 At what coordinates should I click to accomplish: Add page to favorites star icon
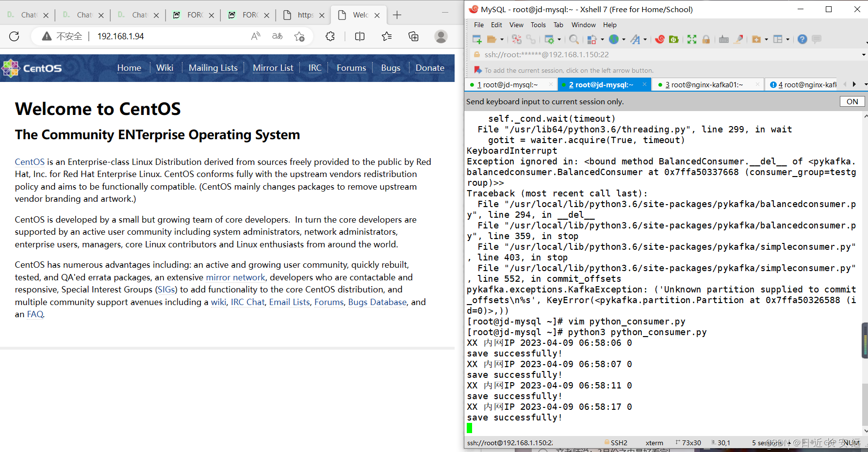(x=299, y=36)
